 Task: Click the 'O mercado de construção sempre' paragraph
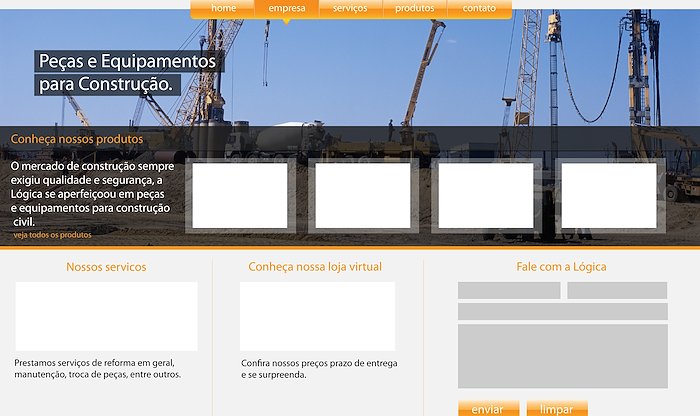point(92,194)
